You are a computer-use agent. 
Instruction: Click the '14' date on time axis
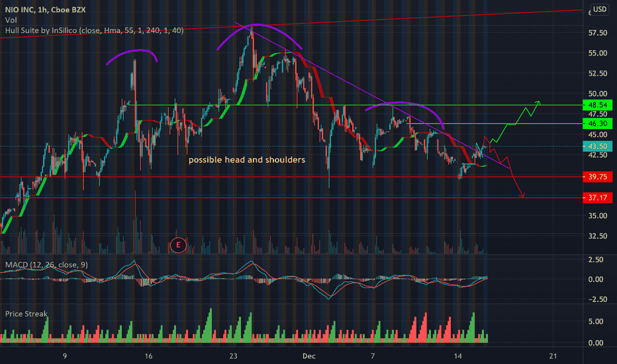tap(457, 356)
